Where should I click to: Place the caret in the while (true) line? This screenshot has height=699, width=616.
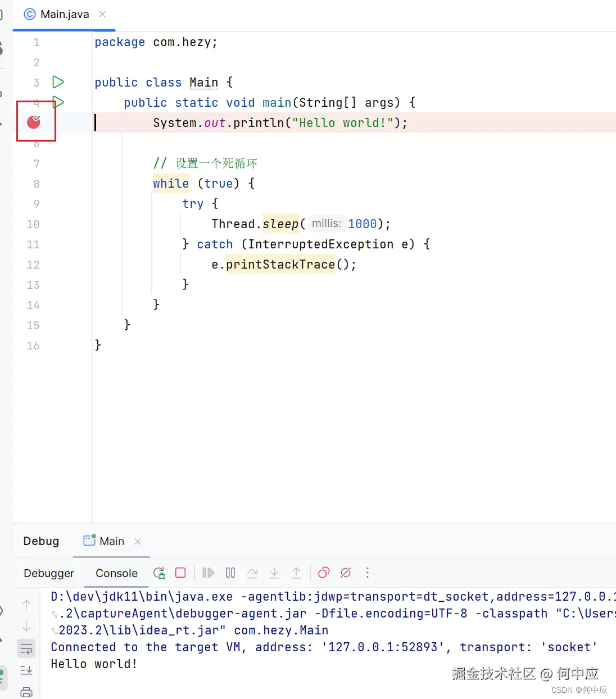pos(203,183)
